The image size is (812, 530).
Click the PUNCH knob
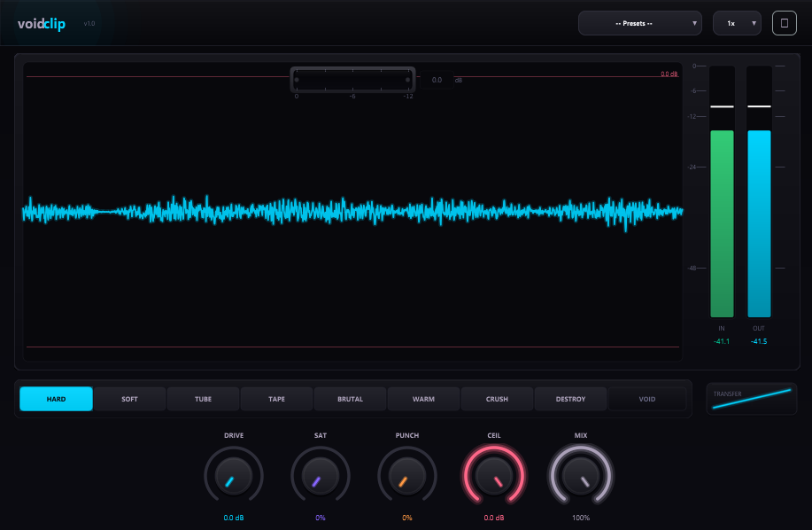(x=407, y=475)
